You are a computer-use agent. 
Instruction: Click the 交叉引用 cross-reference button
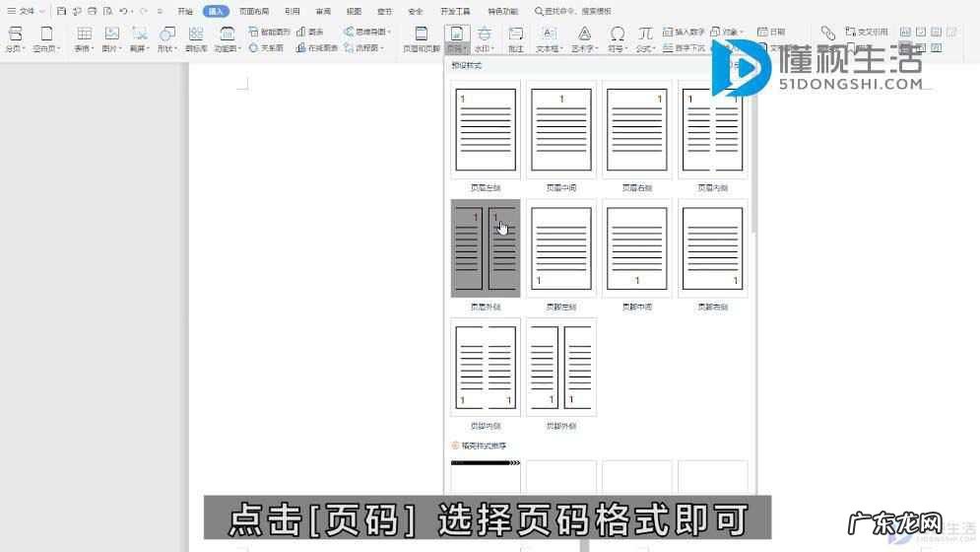tap(867, 32)
